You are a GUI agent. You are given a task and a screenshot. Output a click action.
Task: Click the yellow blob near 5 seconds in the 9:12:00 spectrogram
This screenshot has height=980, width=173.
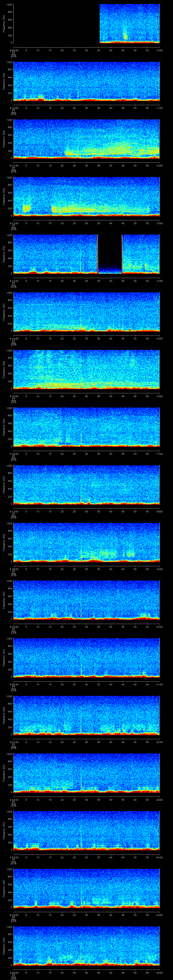coord(26,208)
